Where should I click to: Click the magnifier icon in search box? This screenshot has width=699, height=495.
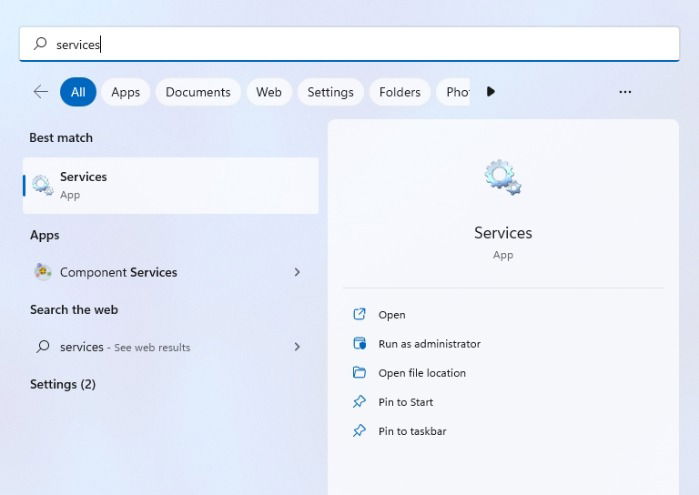[40, 44]
